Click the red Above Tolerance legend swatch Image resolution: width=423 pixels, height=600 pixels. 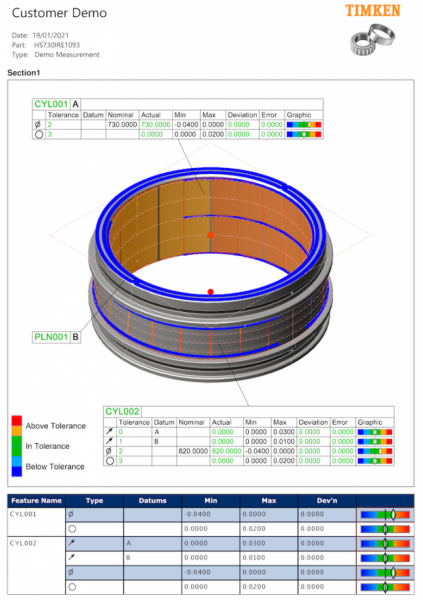click(x=16, y=421)
